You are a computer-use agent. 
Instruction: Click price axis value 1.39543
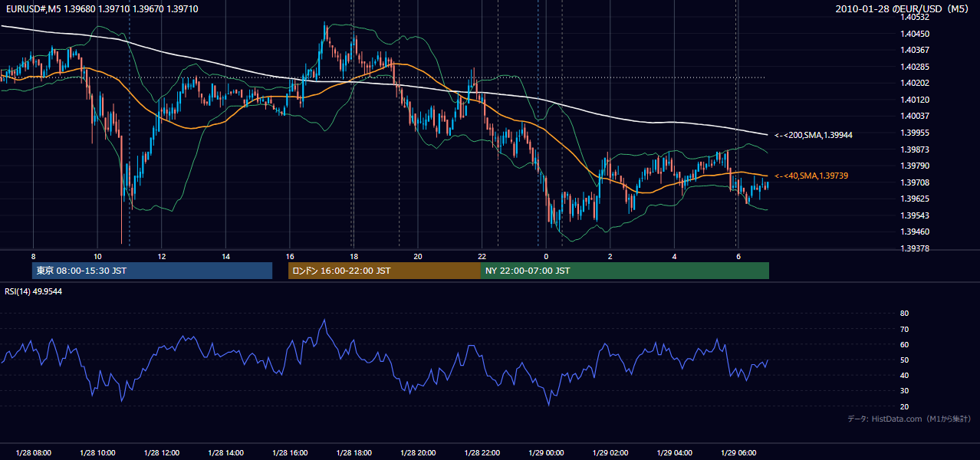(914, 215)
